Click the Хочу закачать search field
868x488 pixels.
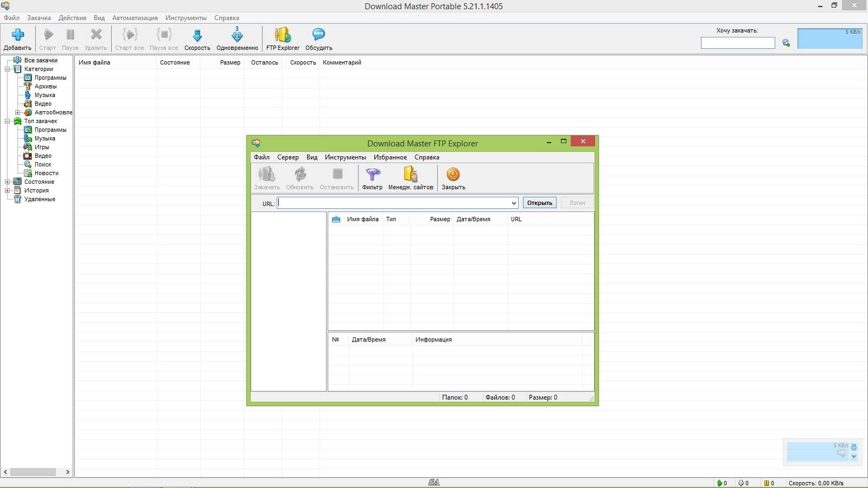point(738,43)
